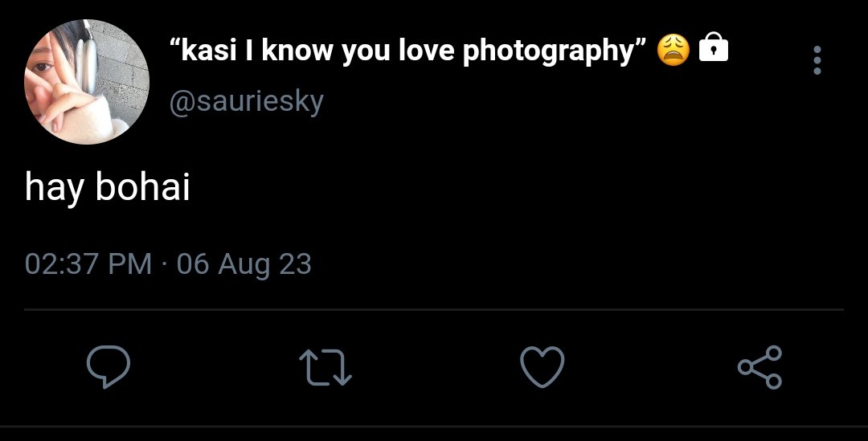Click the 02:37 PM timestamp
This screenshot has width=868, height=441.
click(x=88, y=263)
